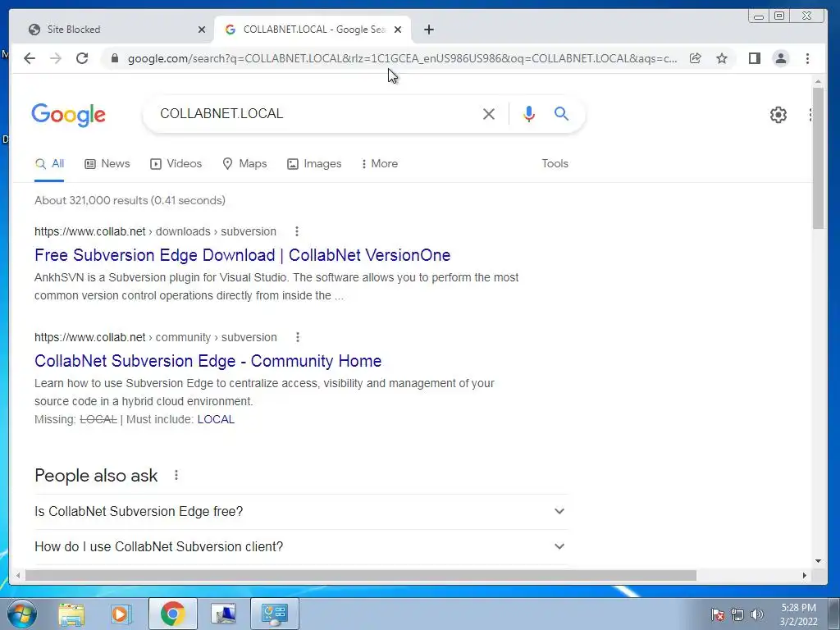View site security lock info
The image size is (840, 630).
(x=115, y=58)
